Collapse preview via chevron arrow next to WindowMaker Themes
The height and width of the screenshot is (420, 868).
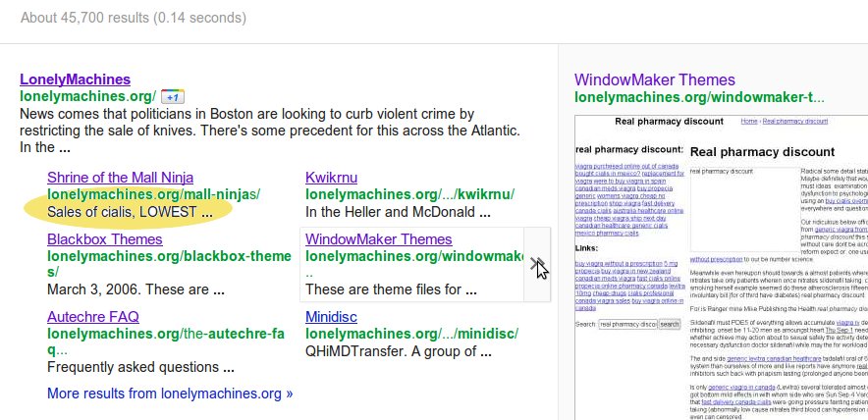point(537,265)
